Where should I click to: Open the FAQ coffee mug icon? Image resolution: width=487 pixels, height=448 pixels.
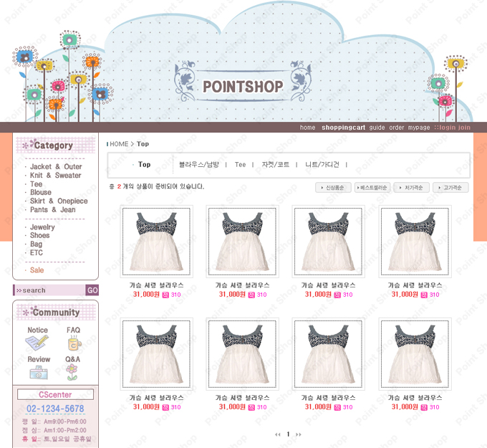coord(74,343)
